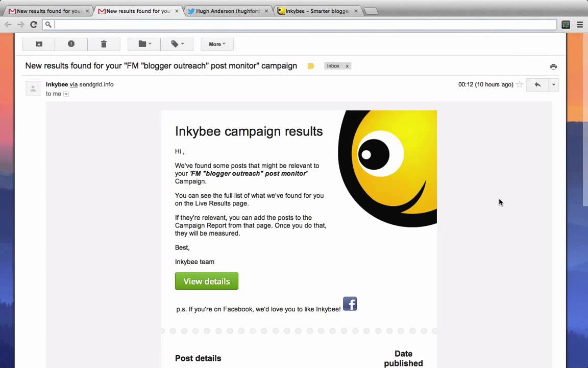Click the extension icon beside the address bar
This screenshot has width=588, height=368.
(x=566, y=25)
